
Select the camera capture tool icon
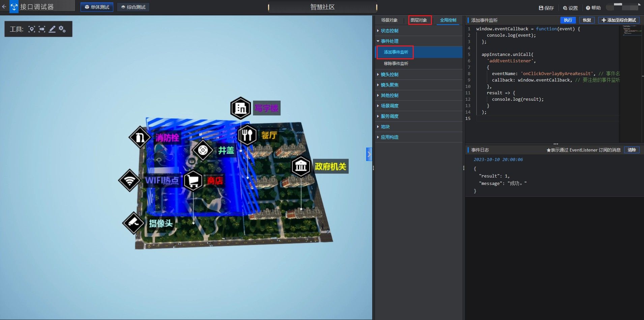tap(42, 29)
